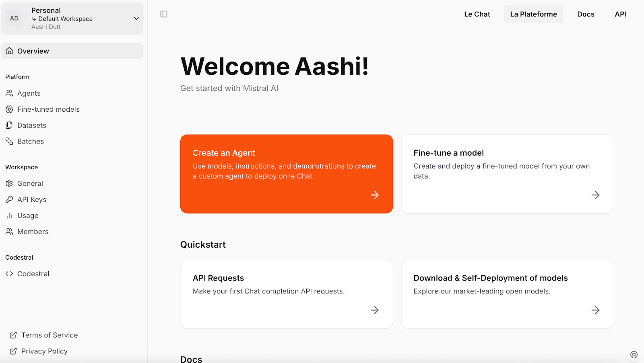Click the Create an Agent title

[x=224, y=153]
